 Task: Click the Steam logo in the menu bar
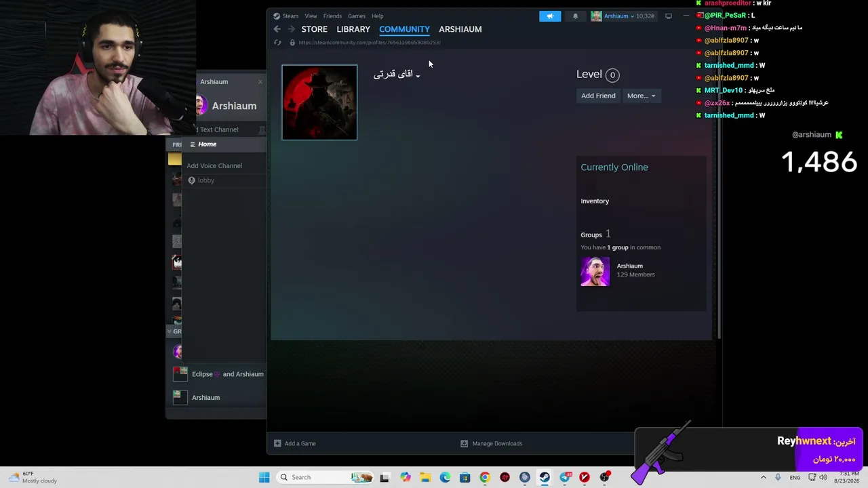pyautogui.click(x=277, y=16)
